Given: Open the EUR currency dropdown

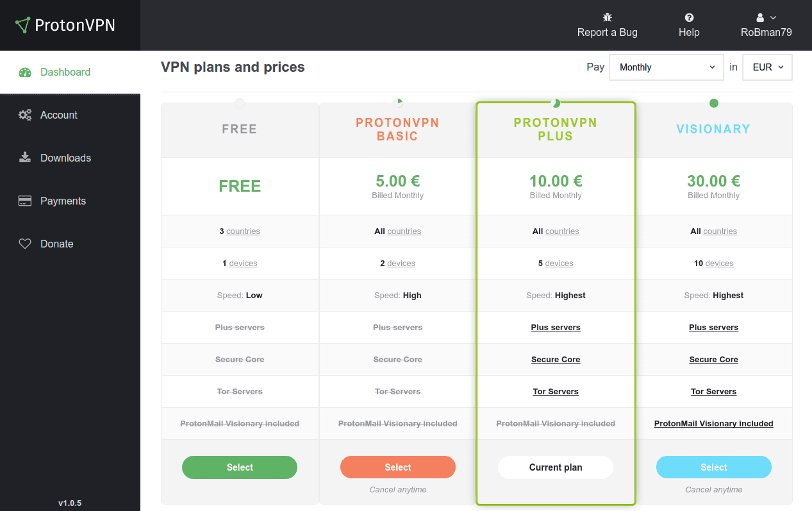Looking at the screenshot, I should coord(766,67).
